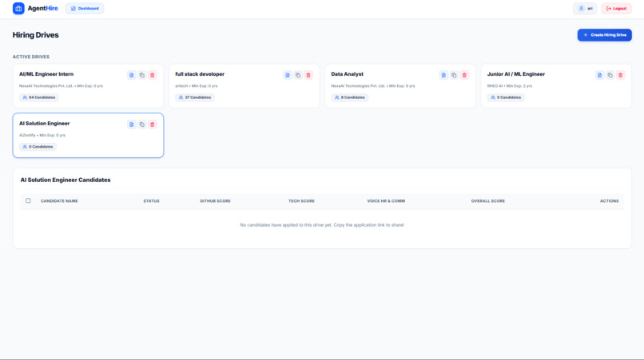Click the aritech Min Exp subtitle text
This screenshot has width=644, height=360.
click(x=197, y=85)
